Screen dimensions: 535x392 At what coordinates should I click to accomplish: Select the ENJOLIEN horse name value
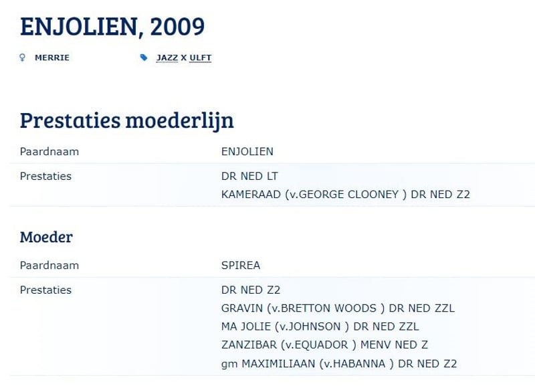(247, 151)
